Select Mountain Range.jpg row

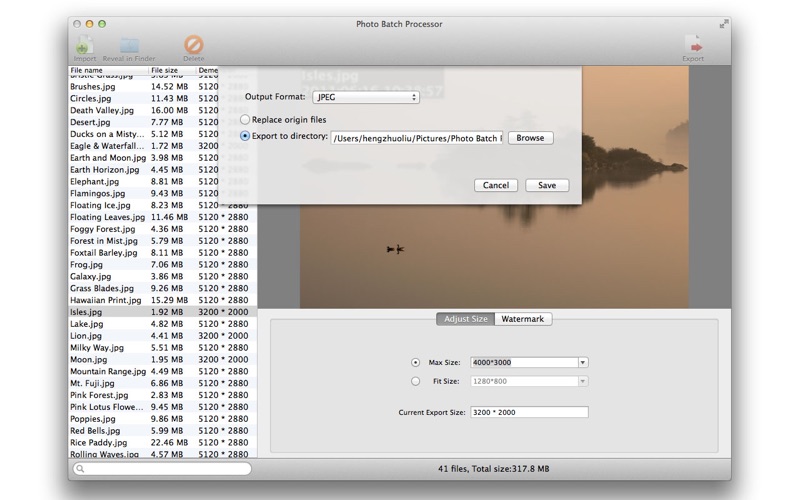pos(162,371)
